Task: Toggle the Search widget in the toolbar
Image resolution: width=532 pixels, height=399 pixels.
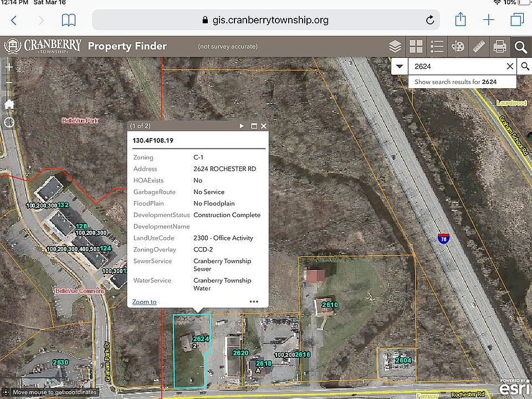Action: tap(520, 47)
